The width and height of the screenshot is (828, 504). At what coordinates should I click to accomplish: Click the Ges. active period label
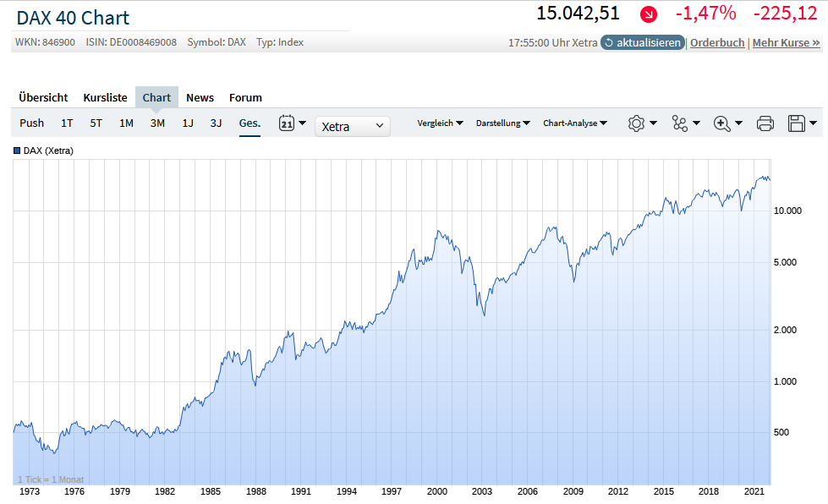click(x=249, y=123)
